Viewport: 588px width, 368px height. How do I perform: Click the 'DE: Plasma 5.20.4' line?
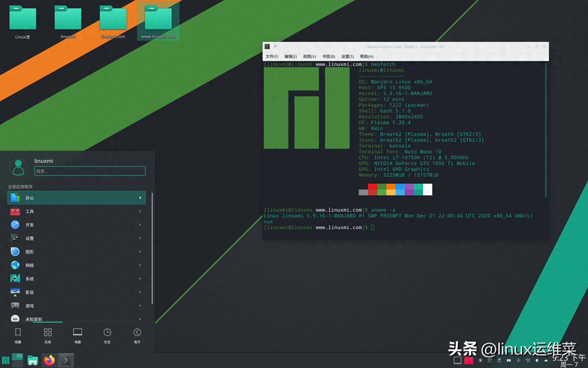pyautogui.click(x=384, y=123)
